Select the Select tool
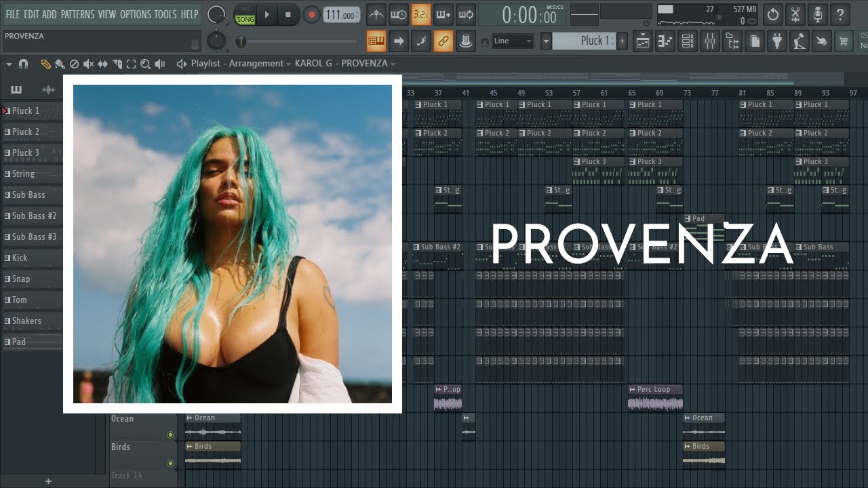868x488 pixels. pos(131,64)
